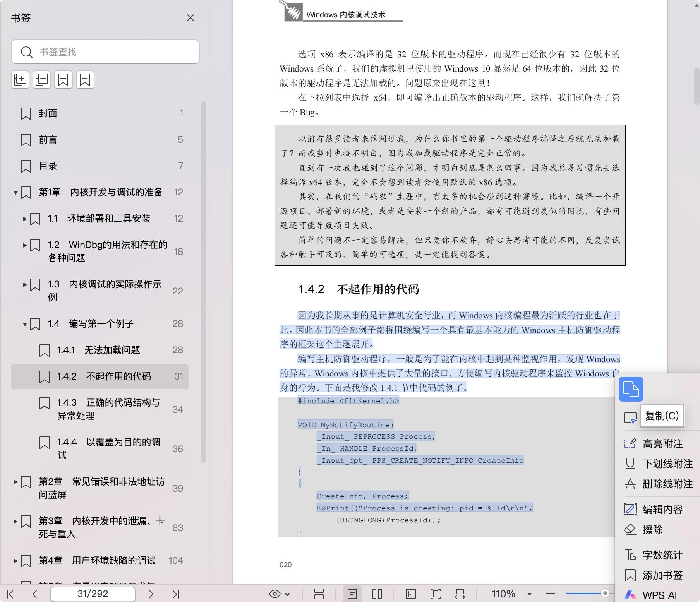The width and height of the screenshot is (700, 602).
Task: Close the 书签 bookmarks panel
Action: point(190,18)
